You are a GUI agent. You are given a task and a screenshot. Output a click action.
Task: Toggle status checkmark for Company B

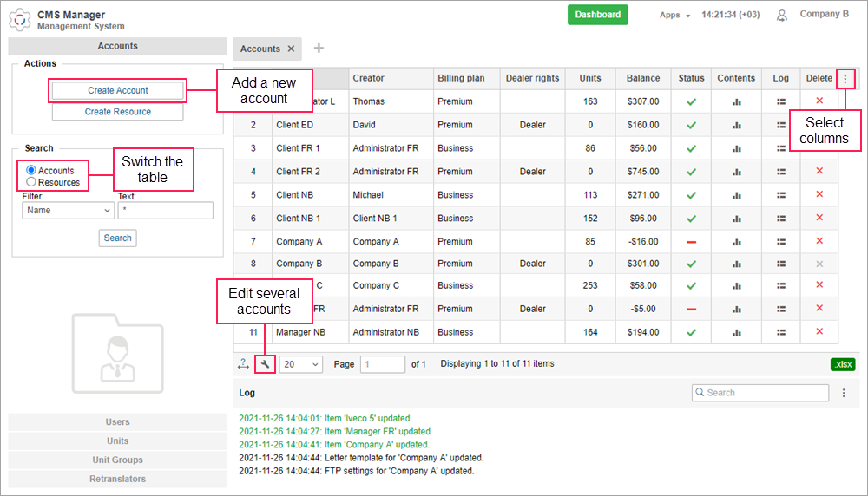(692, 264)
